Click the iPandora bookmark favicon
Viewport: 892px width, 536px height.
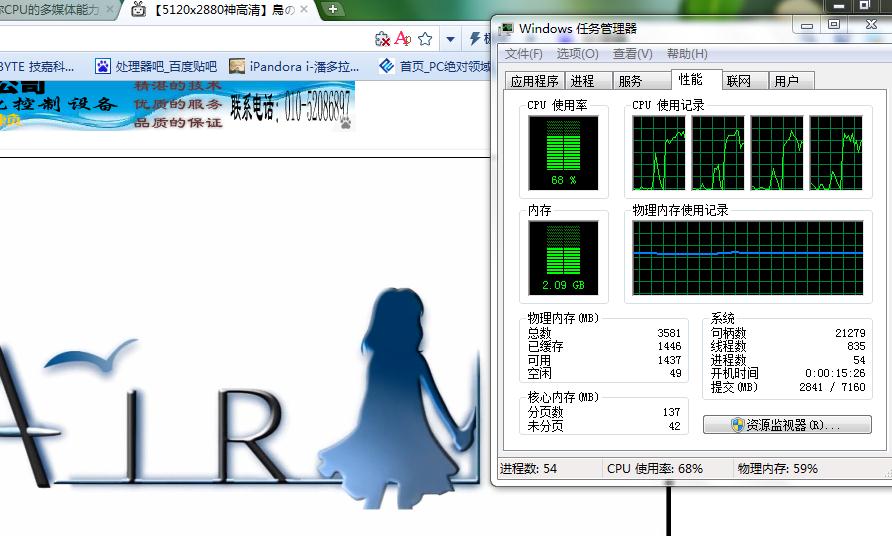click(237, 67)
